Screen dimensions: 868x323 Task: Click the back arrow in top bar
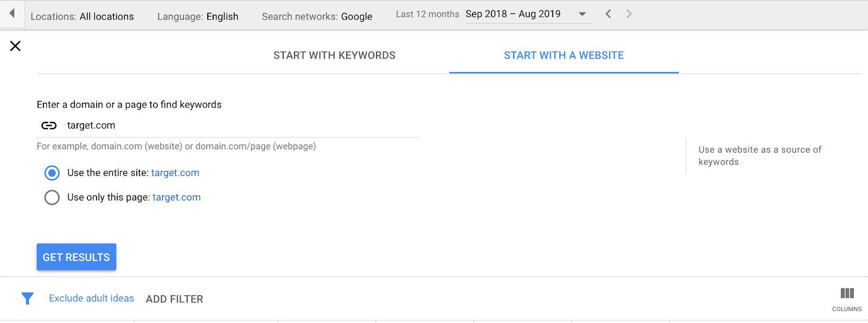[12, 14]
